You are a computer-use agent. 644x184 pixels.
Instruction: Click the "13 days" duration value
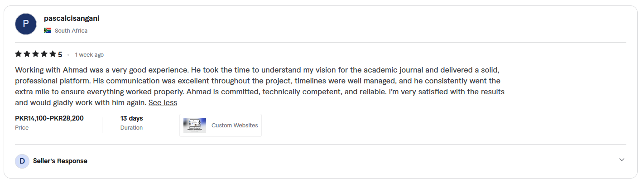coord(131,119)
